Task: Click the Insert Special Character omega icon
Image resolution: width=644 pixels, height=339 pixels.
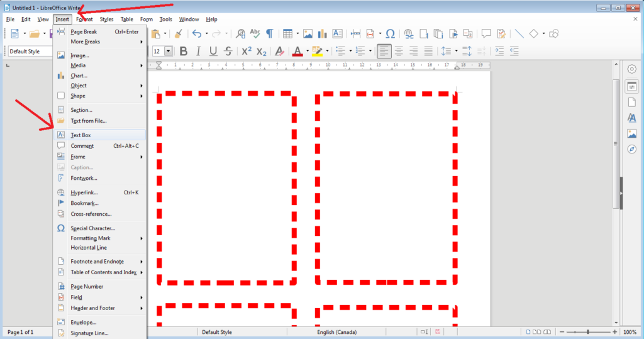Action: coord(390,33)
